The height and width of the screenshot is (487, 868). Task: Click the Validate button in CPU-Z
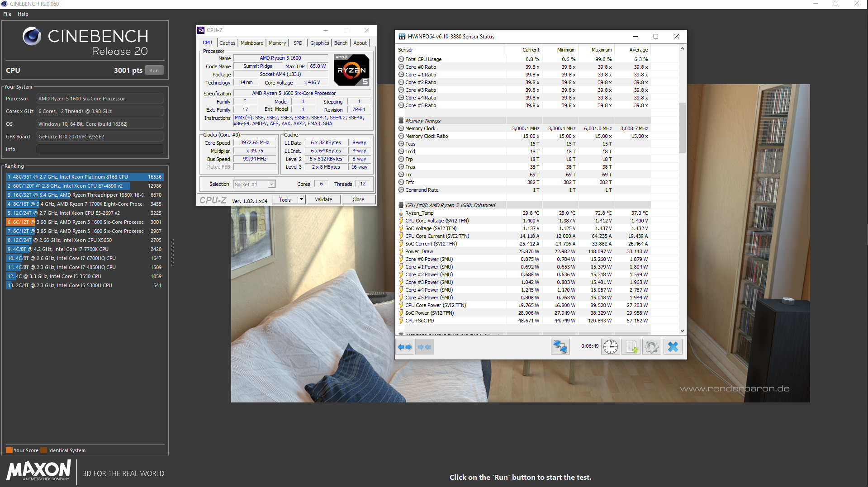323,199
